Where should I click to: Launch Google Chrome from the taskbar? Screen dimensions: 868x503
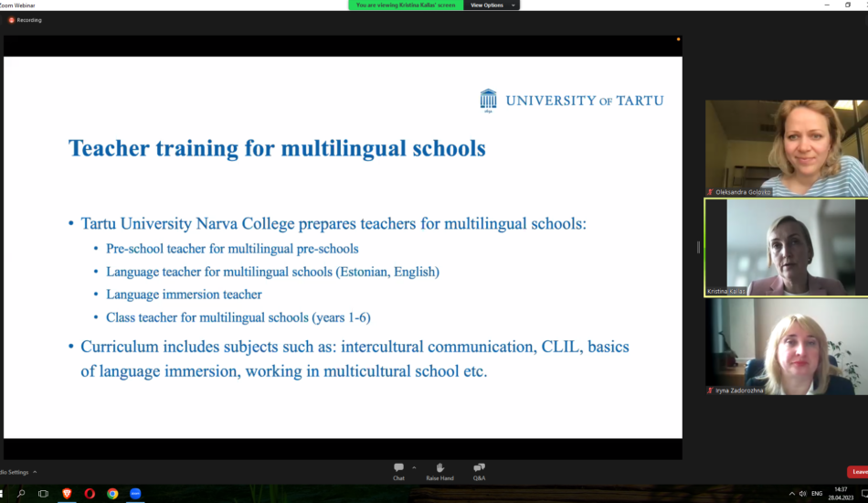point(112,494)
